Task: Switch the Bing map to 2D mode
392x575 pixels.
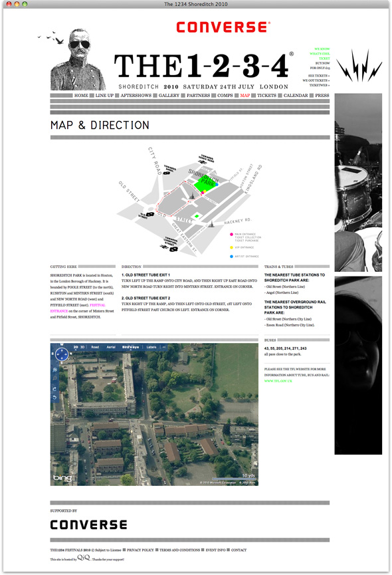Action: pyautogui.click(x=76, y=347)
